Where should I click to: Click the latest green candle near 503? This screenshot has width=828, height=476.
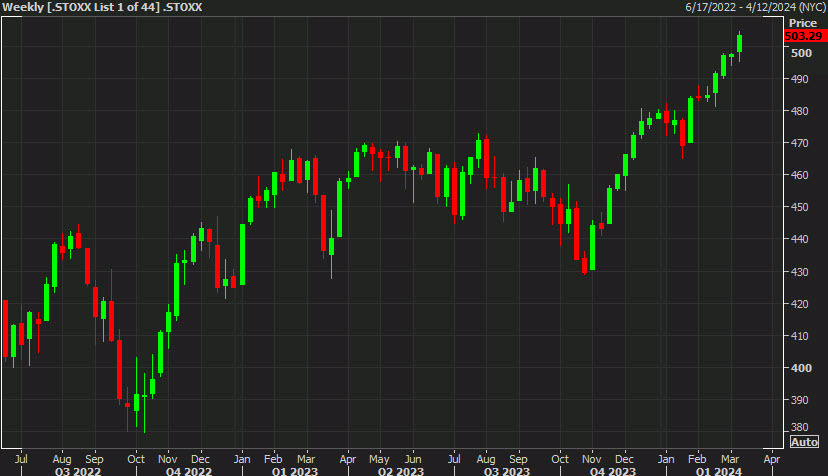[x=740, y=44]
